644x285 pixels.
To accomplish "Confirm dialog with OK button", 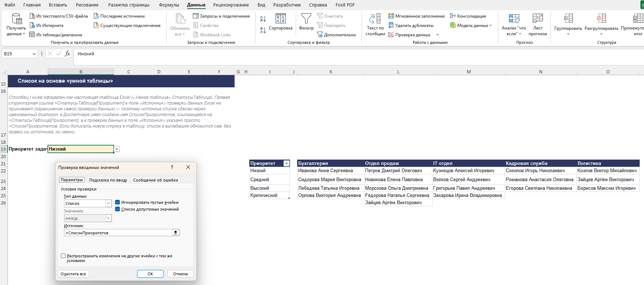I will click(150, 274).
